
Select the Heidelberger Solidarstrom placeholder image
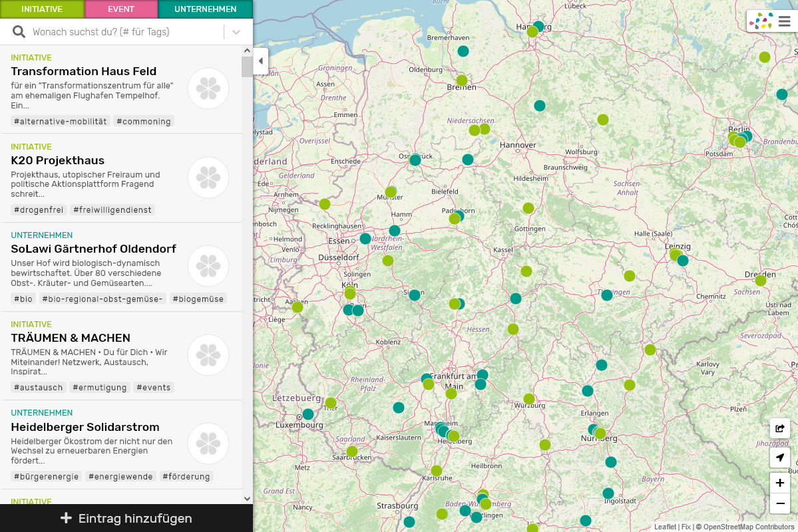(208, 444)
